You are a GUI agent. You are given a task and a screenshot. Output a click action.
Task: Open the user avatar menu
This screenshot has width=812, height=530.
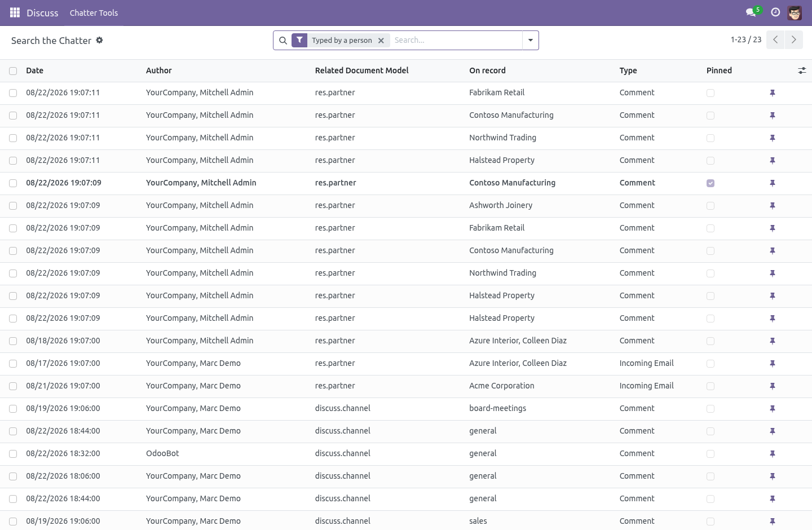point(795,12)
